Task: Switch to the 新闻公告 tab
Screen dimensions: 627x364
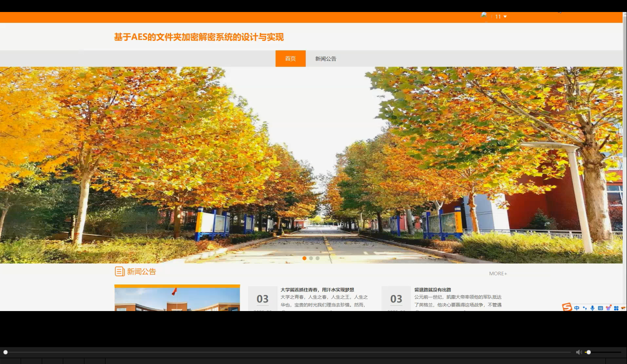Action: pos(325,58)
